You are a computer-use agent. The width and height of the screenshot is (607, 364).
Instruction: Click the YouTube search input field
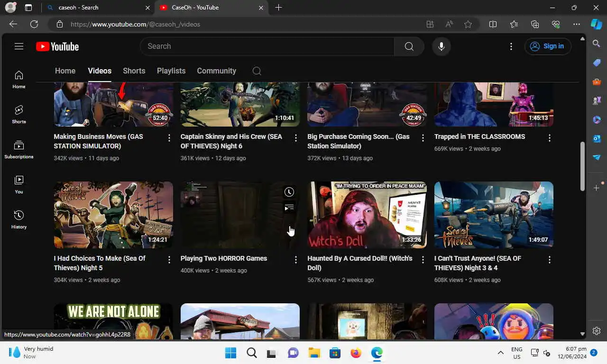(267, 46)
